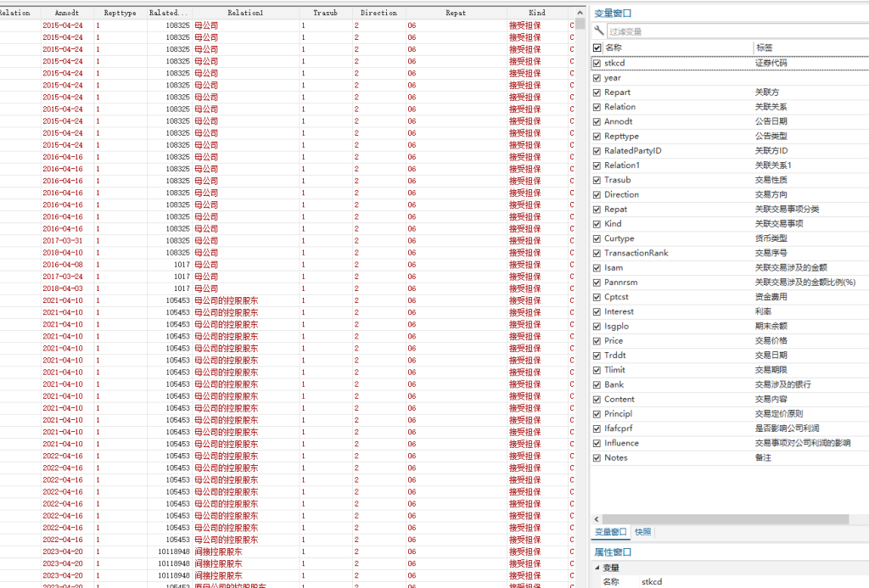The height and width of the screenshot is (588, 869).
Task: Toggle the select-all checkbox next to 名称
Action: [x=597, y=48]
